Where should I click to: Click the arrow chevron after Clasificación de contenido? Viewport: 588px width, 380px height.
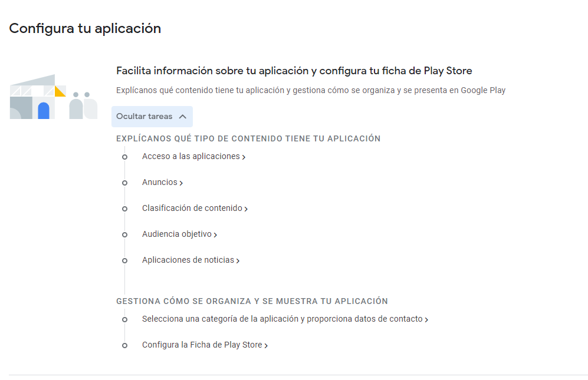coord(246,209)
